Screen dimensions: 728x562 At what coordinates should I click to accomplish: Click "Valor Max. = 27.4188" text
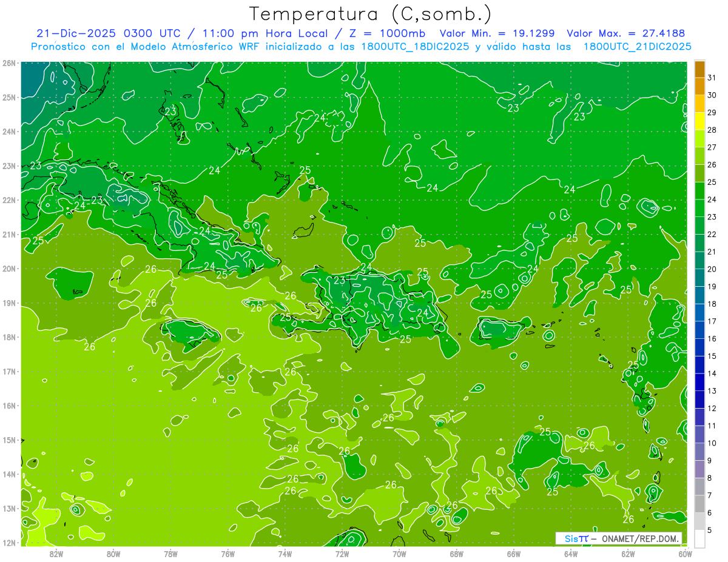pyautogui.click(x=625, y=33)
